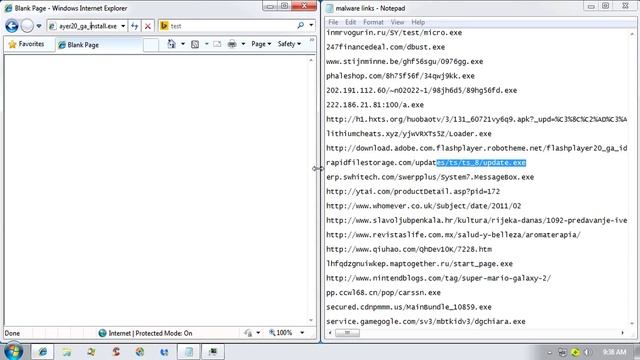Viewport: 640px width, 360px height.
Task: Click the www.qiuhao.com 7228.htm line
Action: click(x=409, y=249)
